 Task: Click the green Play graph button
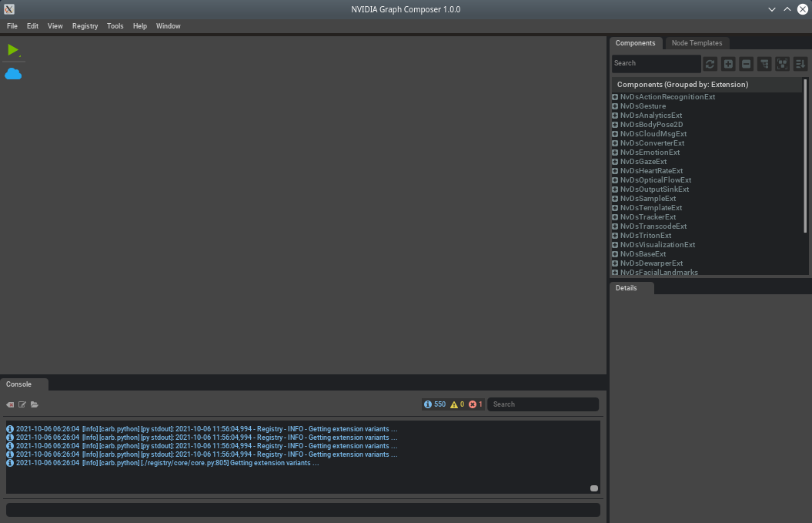click(x=13, y=50)
